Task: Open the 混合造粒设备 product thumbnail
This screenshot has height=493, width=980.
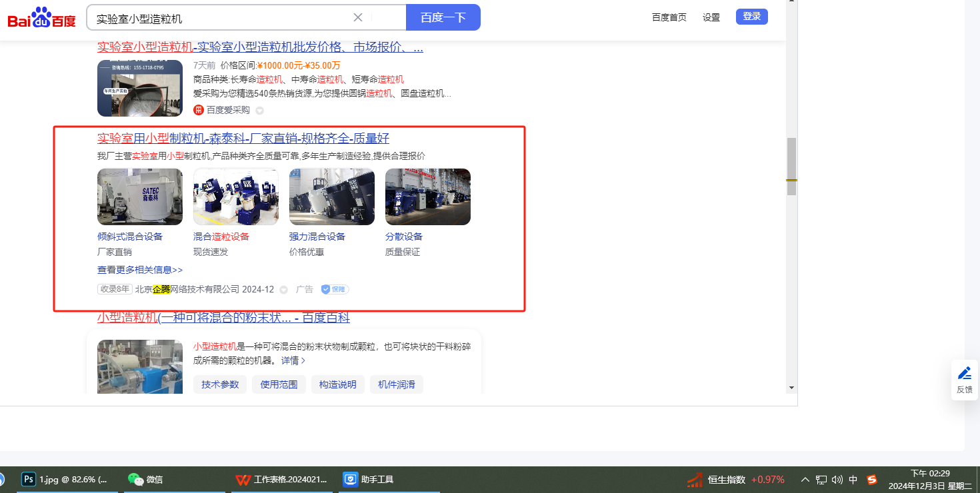Action: point(236,197)
